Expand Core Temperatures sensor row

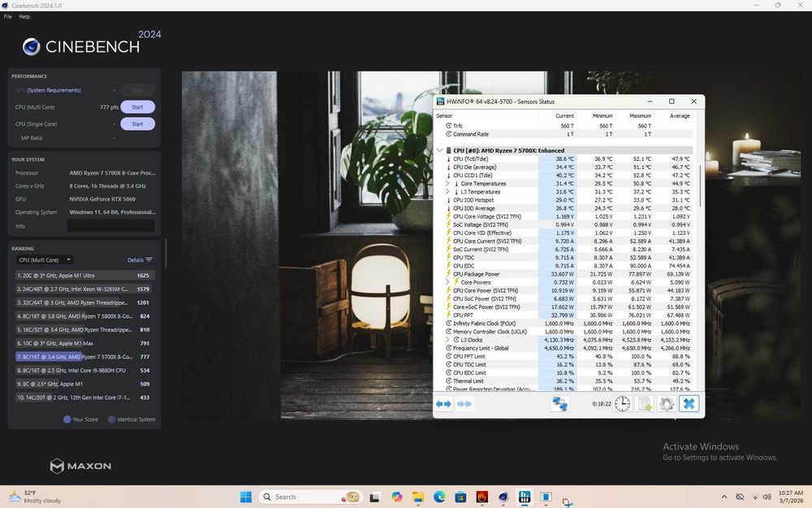tap(447, 184)
